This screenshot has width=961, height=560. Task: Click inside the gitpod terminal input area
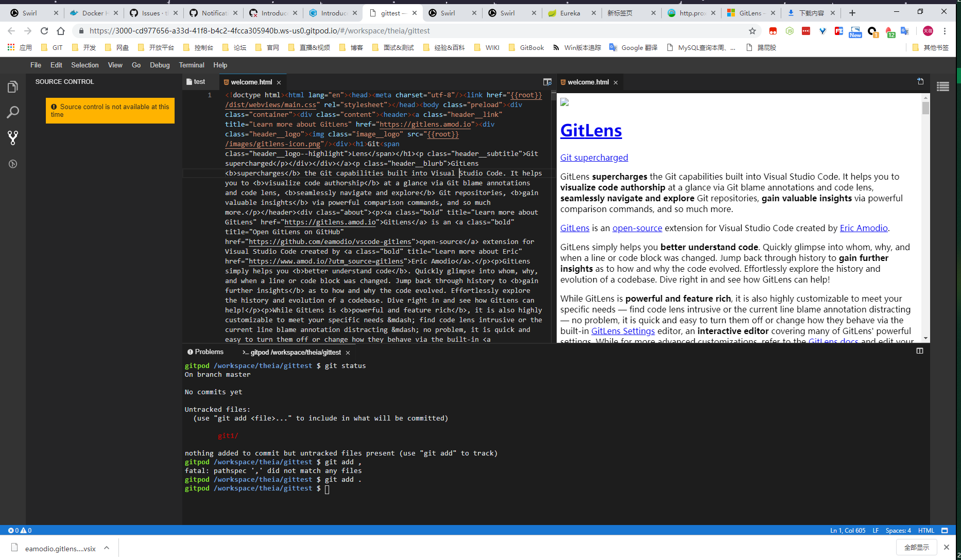click(361, 488)
